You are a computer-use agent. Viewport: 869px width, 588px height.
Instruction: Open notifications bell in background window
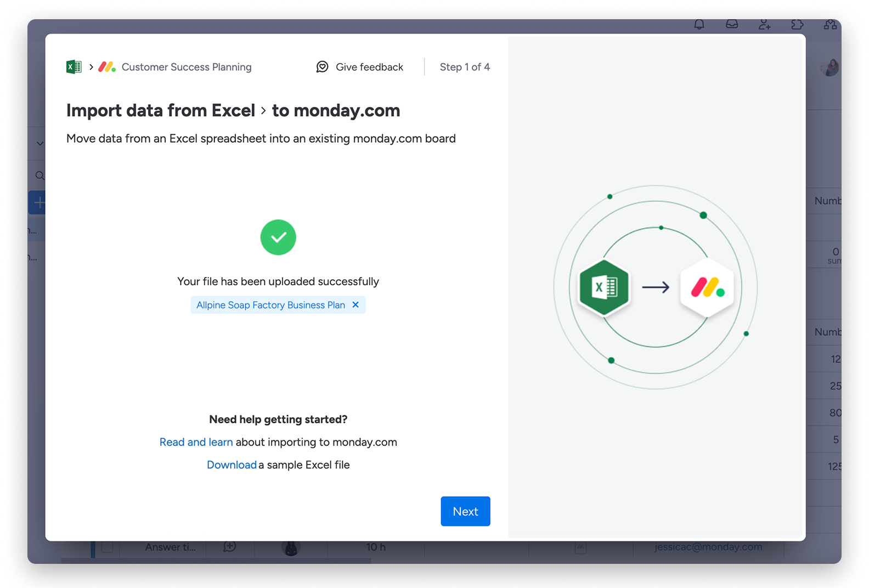[x=699, y=24]
